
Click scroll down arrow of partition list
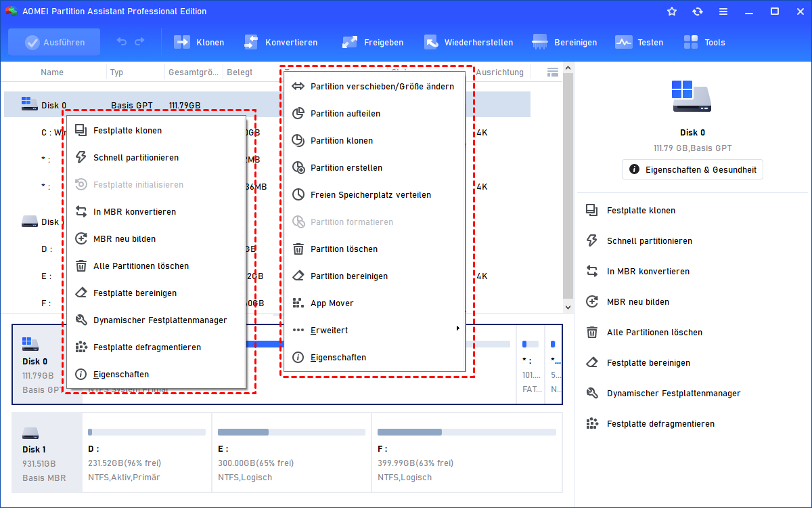click(568, 307)
